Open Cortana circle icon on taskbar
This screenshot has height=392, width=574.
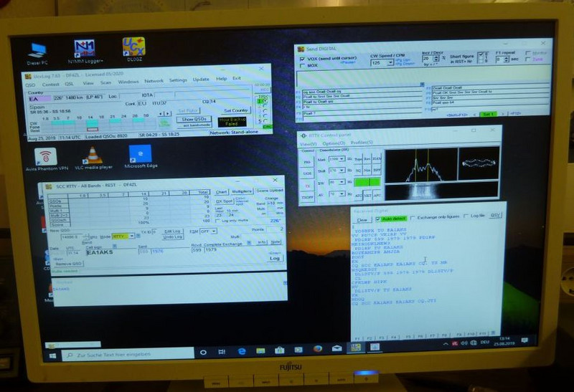coord(203,352)
